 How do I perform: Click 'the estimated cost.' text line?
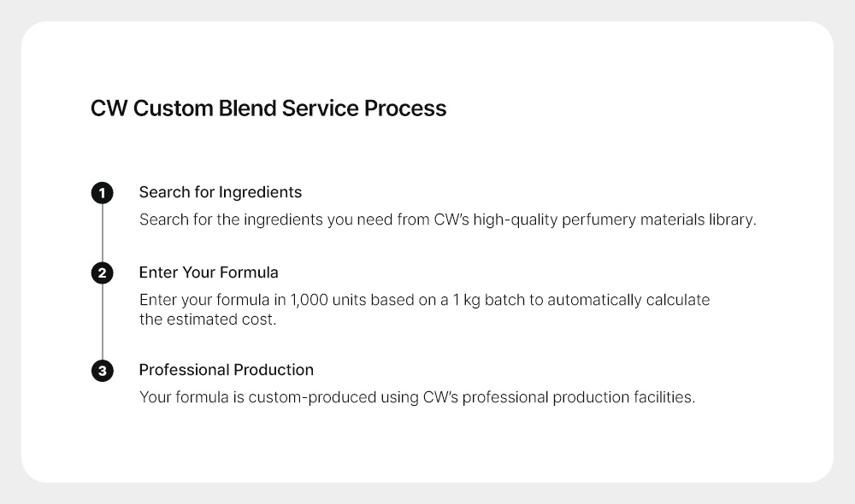pyautogui.click(x=208, y=319)
